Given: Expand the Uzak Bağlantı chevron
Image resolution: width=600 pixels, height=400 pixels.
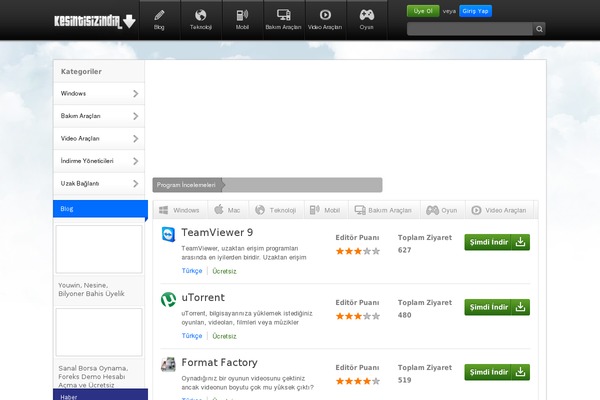Looking at the screenshot, I should [135, 184].
